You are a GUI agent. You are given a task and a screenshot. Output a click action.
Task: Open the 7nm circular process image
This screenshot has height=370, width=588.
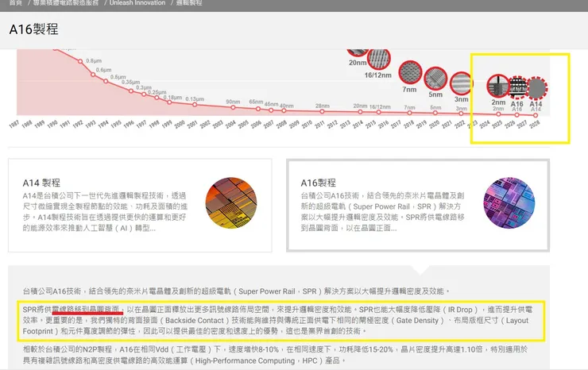pyautogui.click(x=410, y=72)
